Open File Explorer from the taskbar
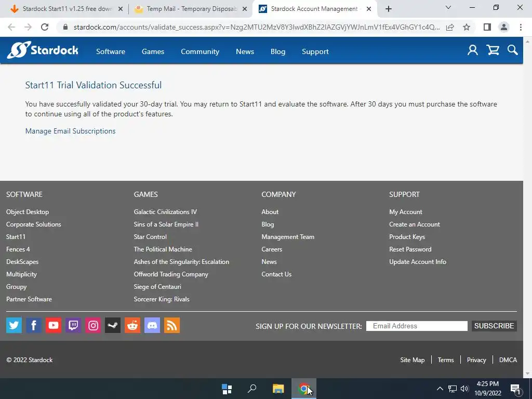Viewport: 532px width, 399px height. pos(278,389)
